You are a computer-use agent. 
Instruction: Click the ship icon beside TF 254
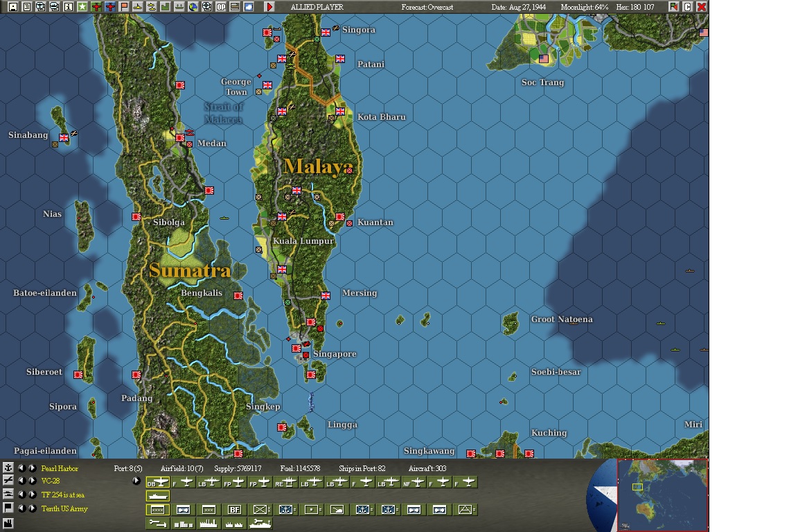click(x=8, y=495)
